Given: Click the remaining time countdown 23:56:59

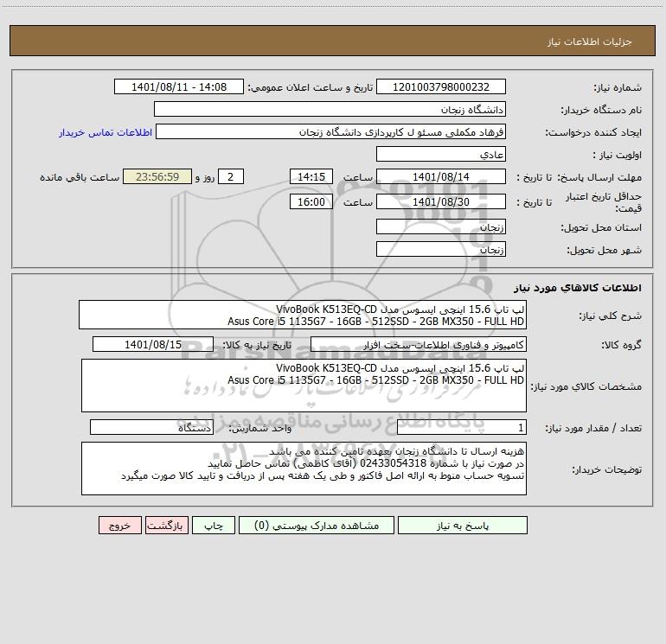Looking at the screenshot, I should (157, 176).
